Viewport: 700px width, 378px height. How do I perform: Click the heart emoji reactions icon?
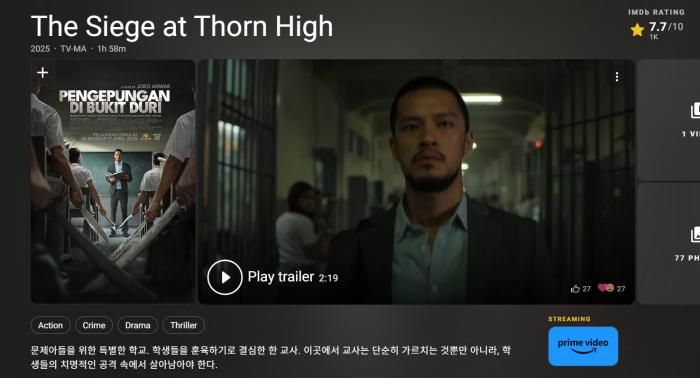606,288
